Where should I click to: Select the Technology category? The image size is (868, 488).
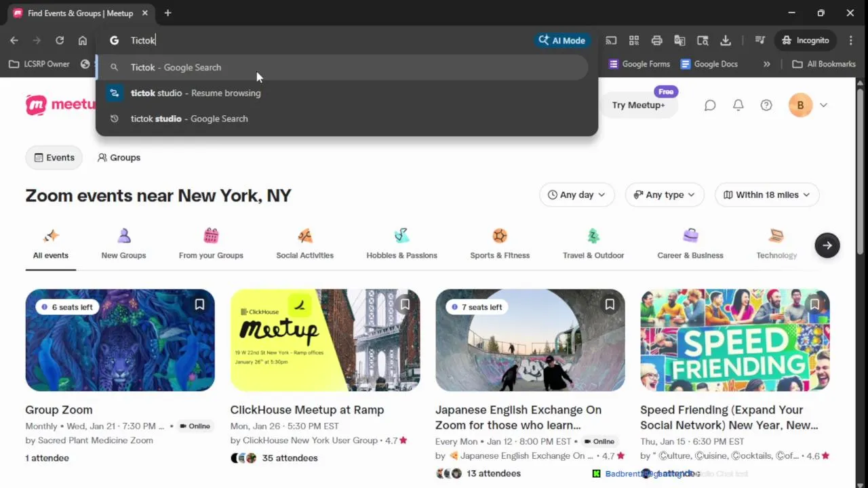[x=776, y=245]
